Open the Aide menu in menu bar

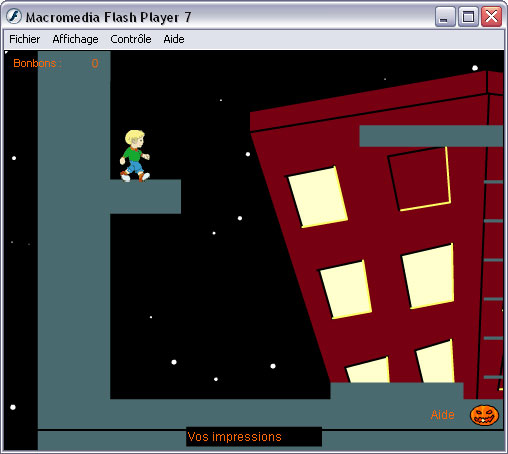(174, 39)
